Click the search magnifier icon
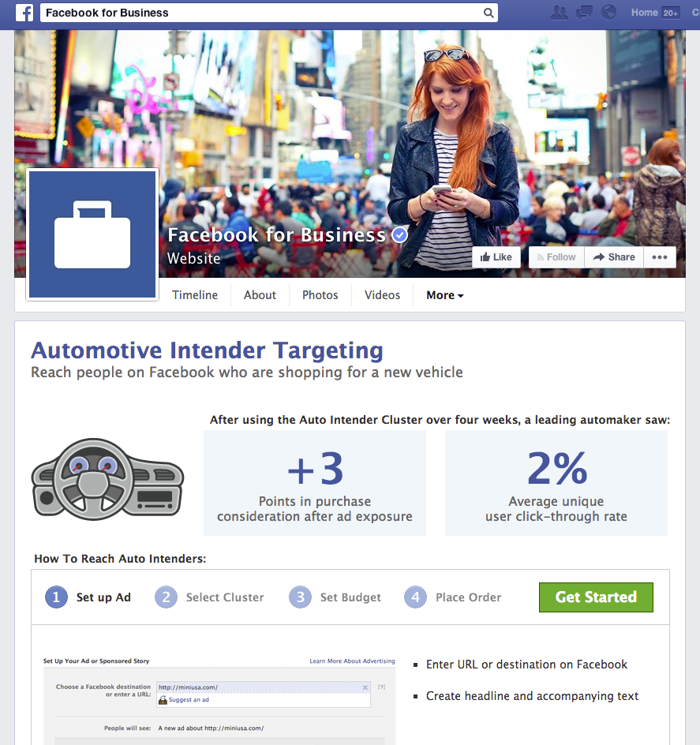Screen dimensions: 700x745 point(488,13)
